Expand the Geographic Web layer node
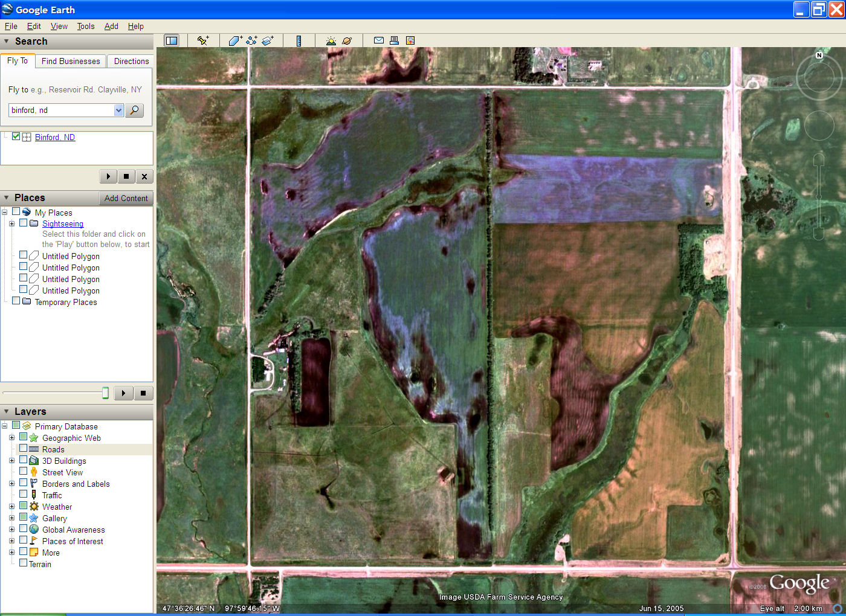Viewport: 846px width, 616px height. pos(11,437)
